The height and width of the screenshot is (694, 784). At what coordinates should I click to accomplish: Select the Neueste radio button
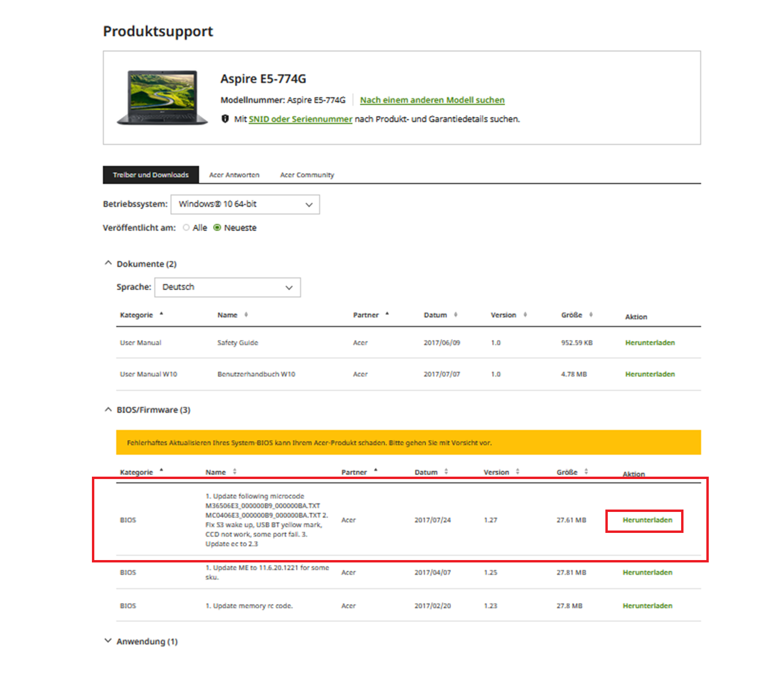[x=217, y=228]
